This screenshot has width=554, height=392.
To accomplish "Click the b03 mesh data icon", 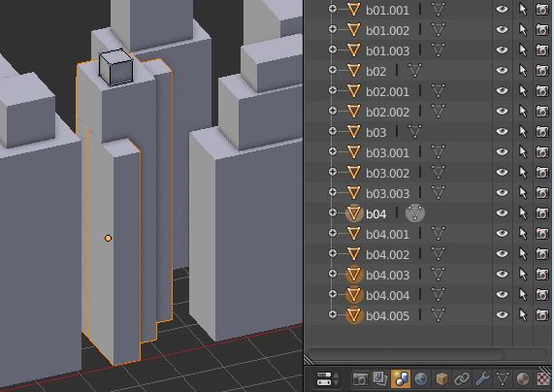I will tap(415, 132).
